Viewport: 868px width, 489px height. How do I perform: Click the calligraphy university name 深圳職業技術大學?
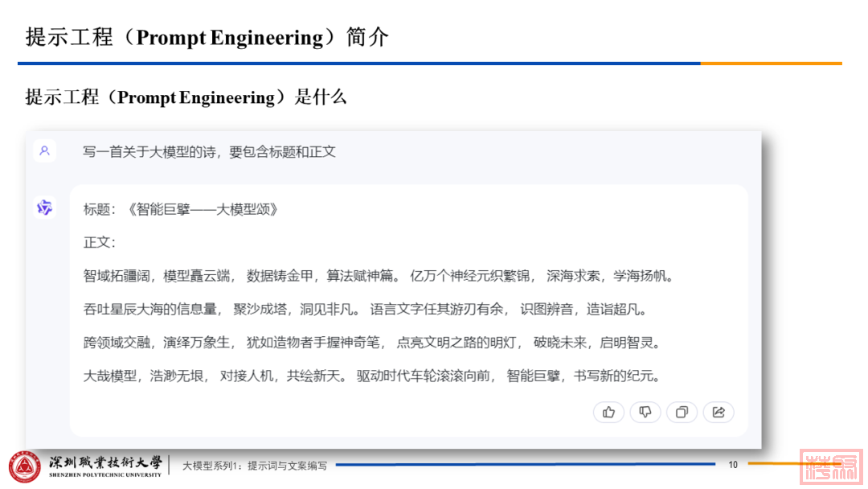[x=105, y=462]
